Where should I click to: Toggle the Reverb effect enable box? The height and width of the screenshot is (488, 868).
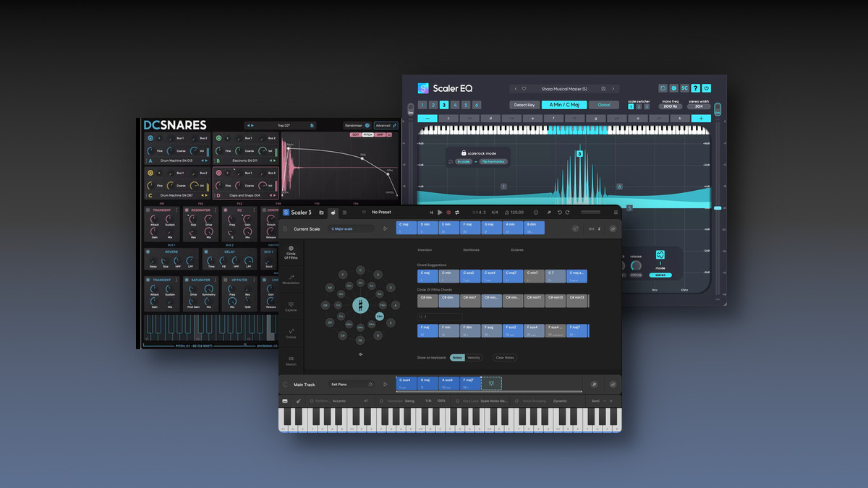coord(148,252)
